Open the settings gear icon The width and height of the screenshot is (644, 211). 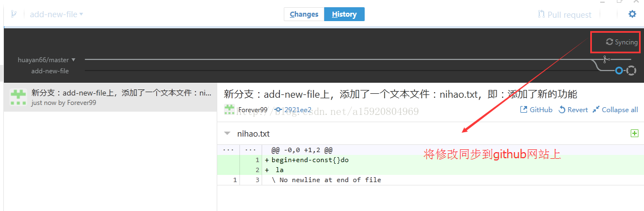(632, 14)
